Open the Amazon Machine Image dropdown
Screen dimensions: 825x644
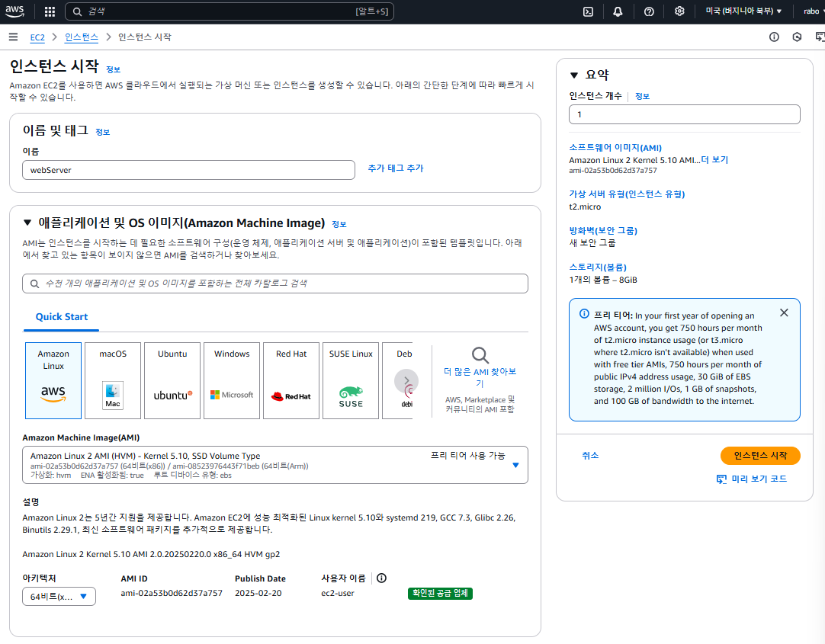(275, 465)
